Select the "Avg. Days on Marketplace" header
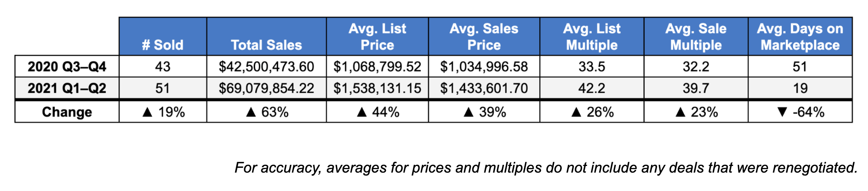 [x=800, y=36]
